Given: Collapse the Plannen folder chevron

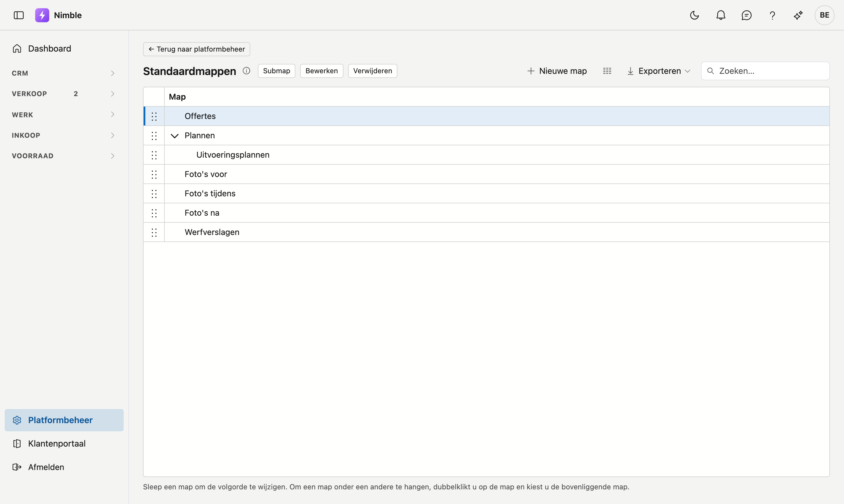Looking at the screenshot, I should [175, 136].
